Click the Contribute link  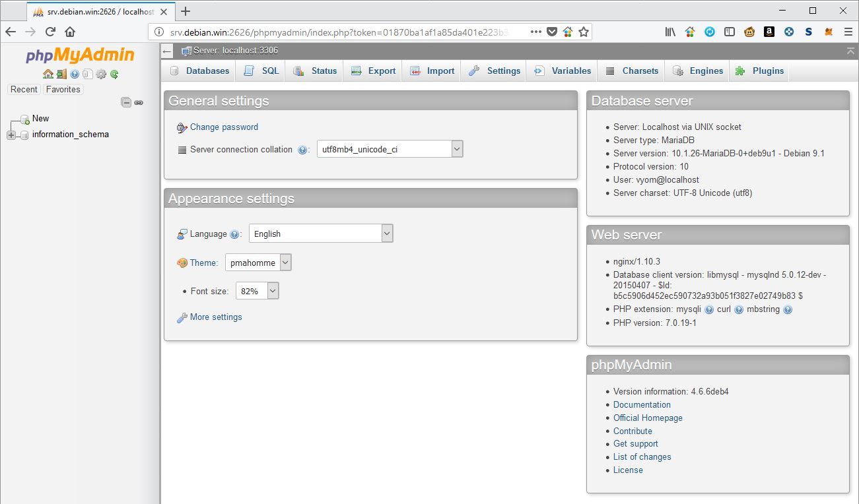coord(633,431)
